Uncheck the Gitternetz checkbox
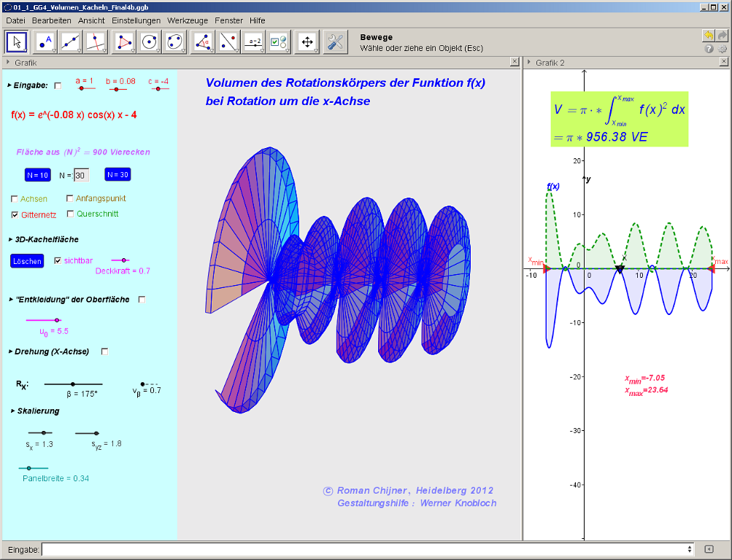Image resolution: width=732 pixels, height=560 pixels. click(x=15, y=215)
